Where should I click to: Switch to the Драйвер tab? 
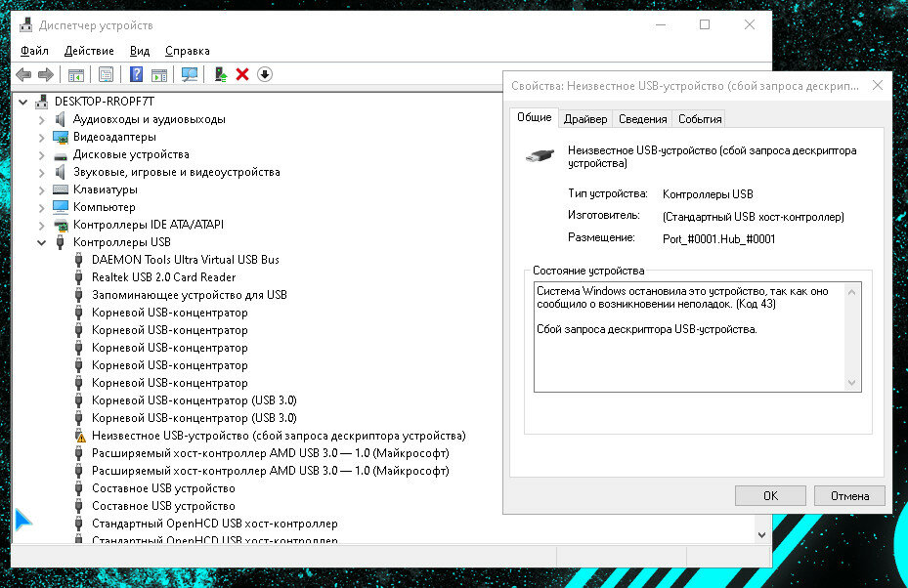(585, 119)
